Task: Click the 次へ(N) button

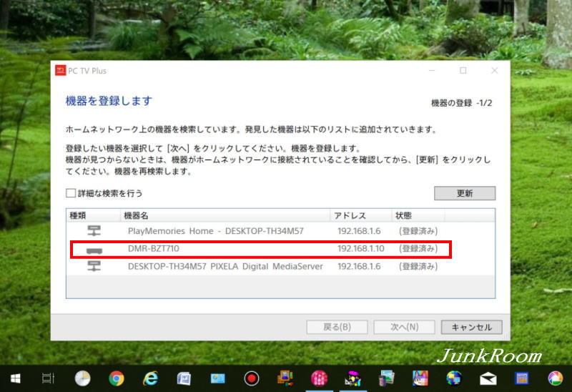Action: click(x=404, y=327)
